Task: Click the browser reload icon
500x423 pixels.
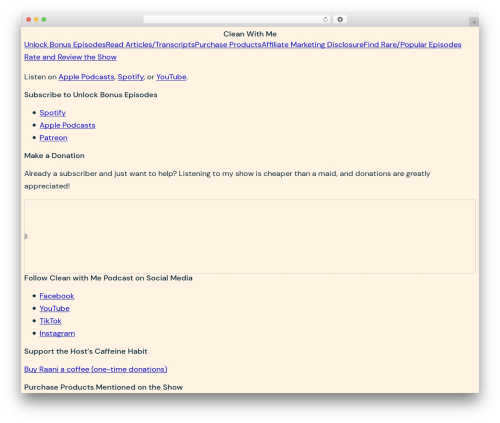Action: click(x=325, y=19)
